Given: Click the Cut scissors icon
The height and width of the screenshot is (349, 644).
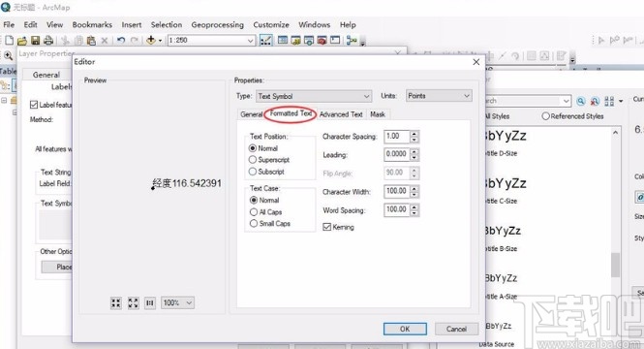Looking at the screenshot, I should [65, 41].
